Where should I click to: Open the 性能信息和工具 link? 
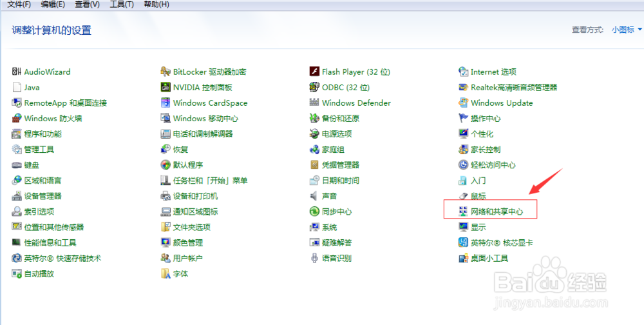[x=50, y=242]
